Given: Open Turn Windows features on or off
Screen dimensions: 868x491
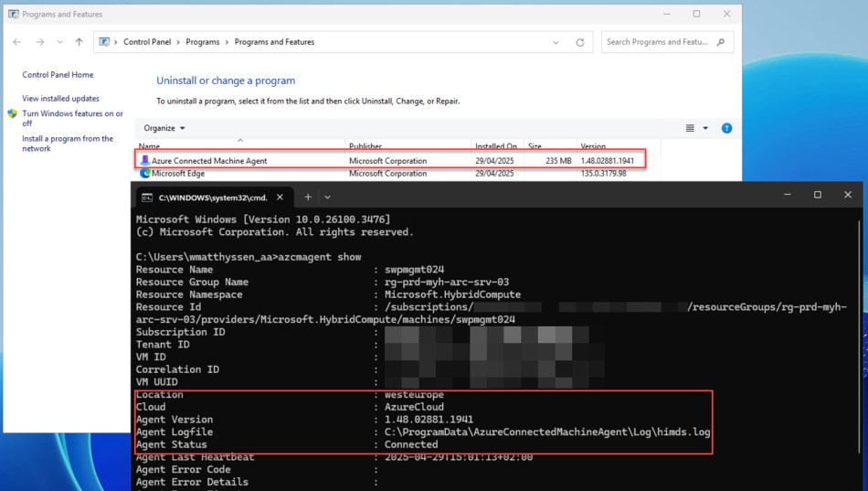Looking at the screenshot, I should click(x=72, y=118).
